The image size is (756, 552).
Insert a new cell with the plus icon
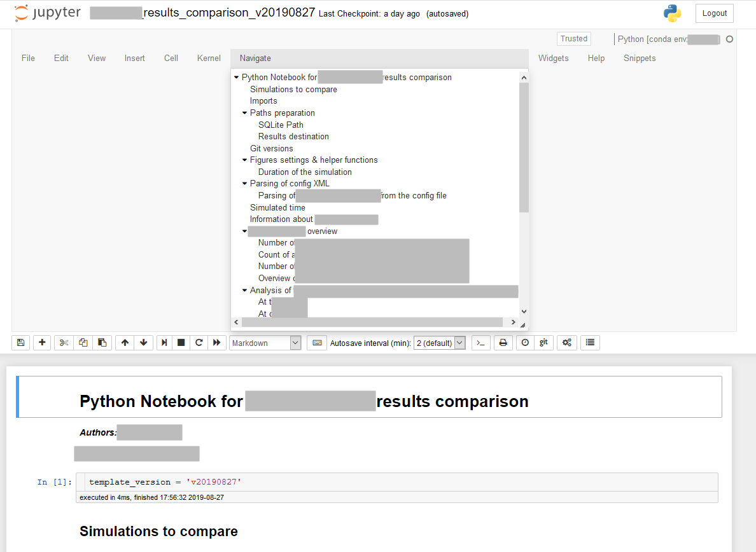[42, 342]
